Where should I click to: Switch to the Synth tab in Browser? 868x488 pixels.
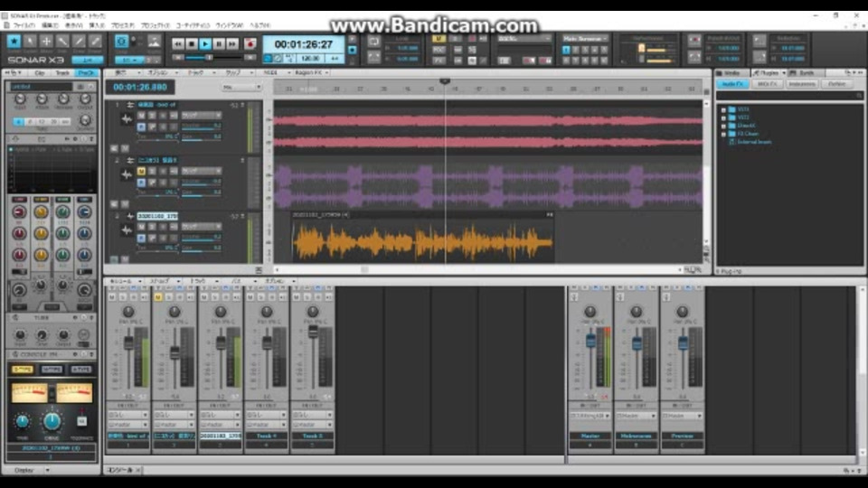(x=804, y=73)
